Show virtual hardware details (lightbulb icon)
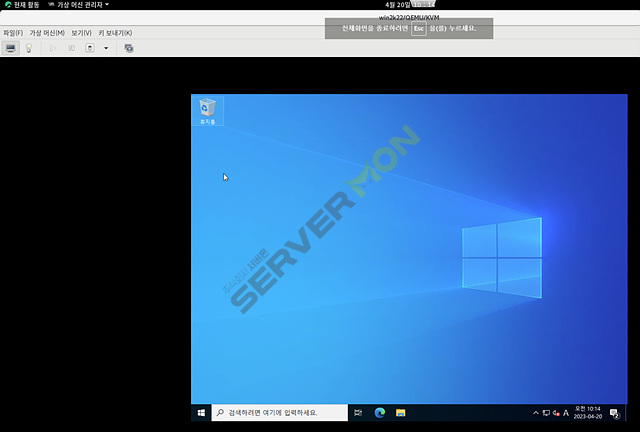The height and width of the screenshot is (432, 640). click(x=29, y=48)
